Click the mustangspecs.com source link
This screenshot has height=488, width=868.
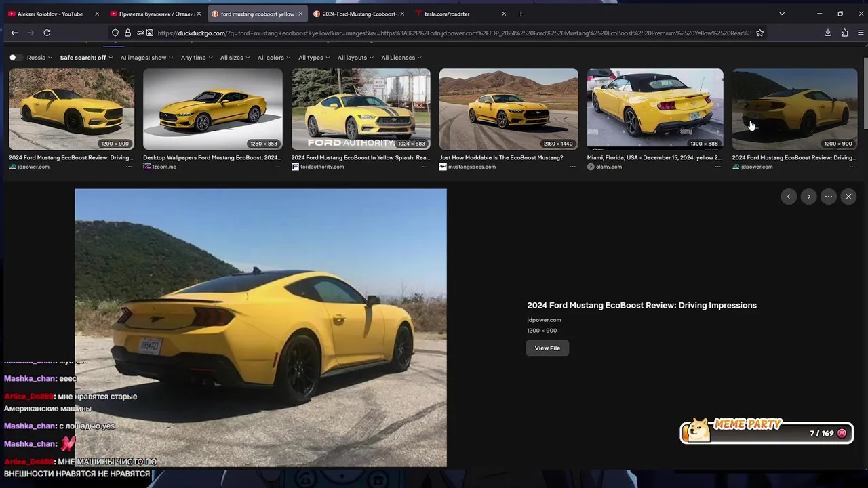pos(472,167)
